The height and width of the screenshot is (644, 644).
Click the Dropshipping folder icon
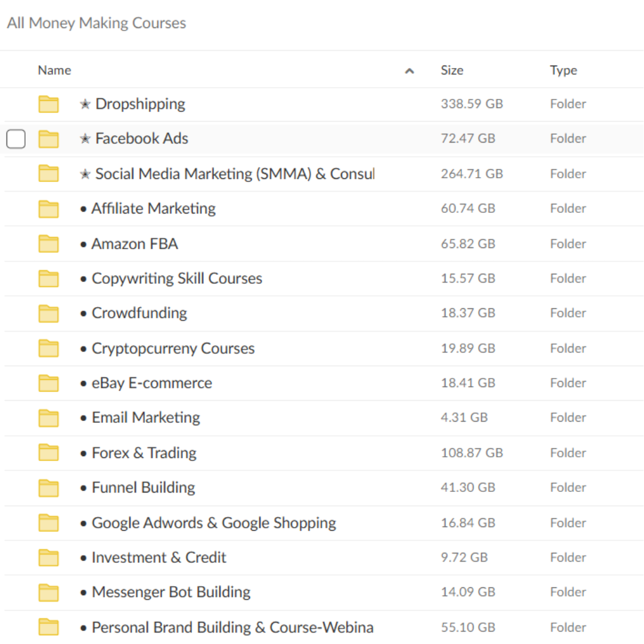(48, 104)
